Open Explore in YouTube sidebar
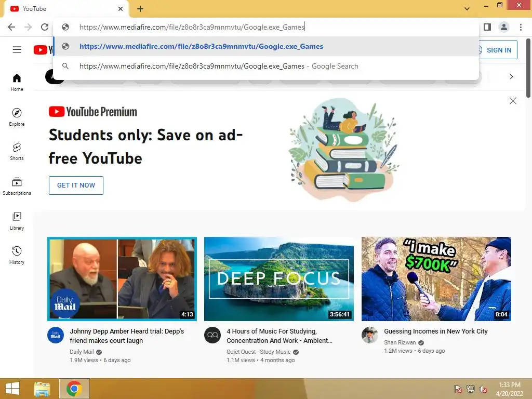 [x=17, y=117]
